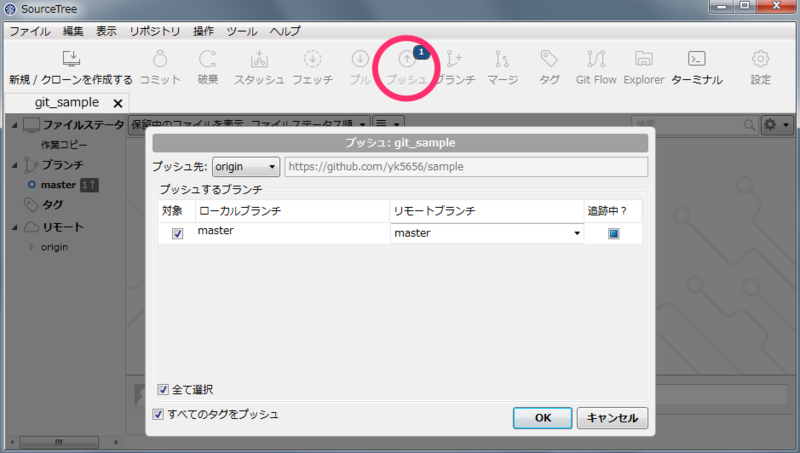Click the Discard (破棄) toolbar icon
This screenshot has width=800, height=453.
point(208,59)
